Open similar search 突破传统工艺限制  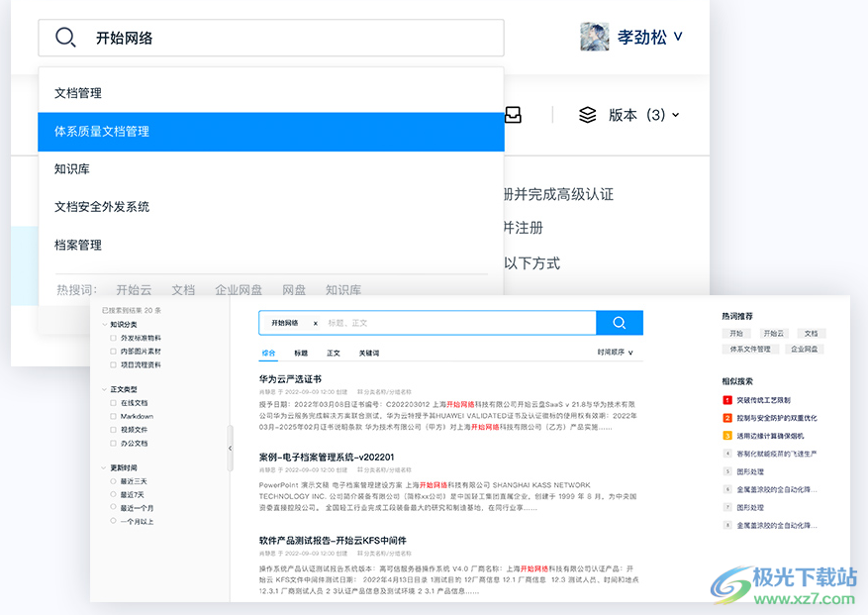[763, 400]
